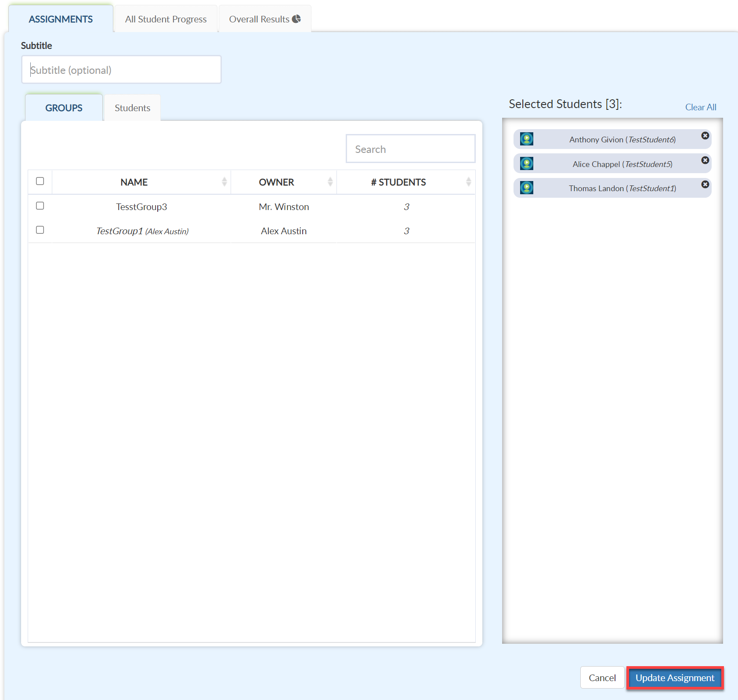Screen dimensions: 738x700
Task: Toggle the select-all groups checkbox
Action: [x=40, y=181]
